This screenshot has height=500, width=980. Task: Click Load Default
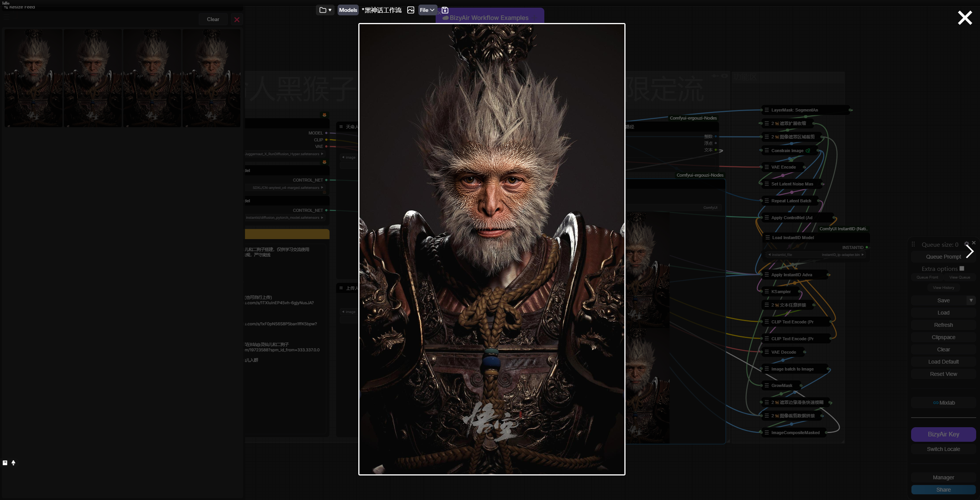pyautogui.click(x=943, y=362)
